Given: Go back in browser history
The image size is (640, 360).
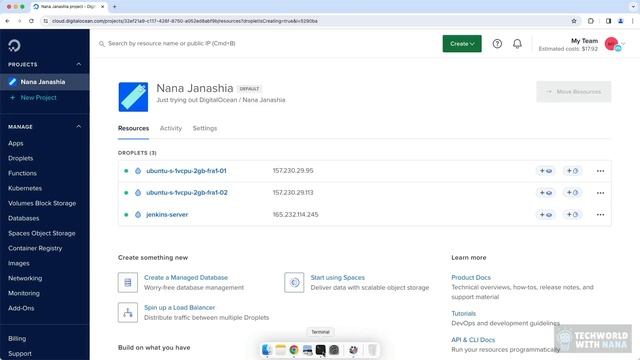Looking at the screenshot, I should pos(7,21).
